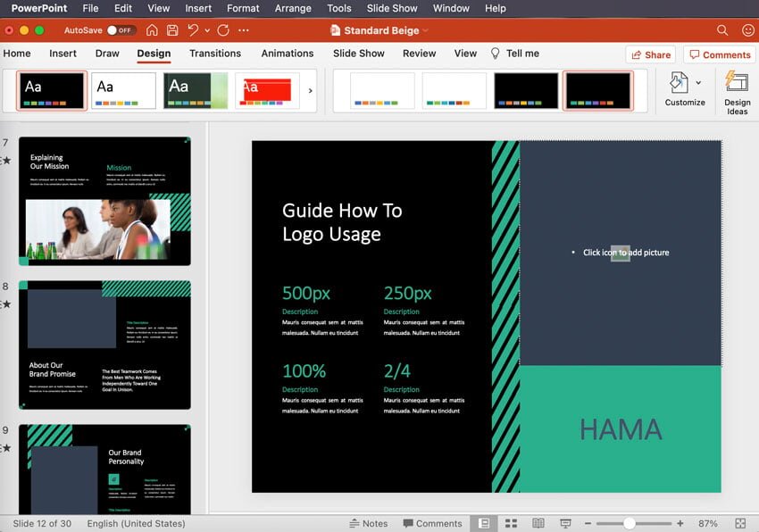Click Fit slide to window icon
Viewport: 759px width, 532px height.
click(x=740, y=523)
